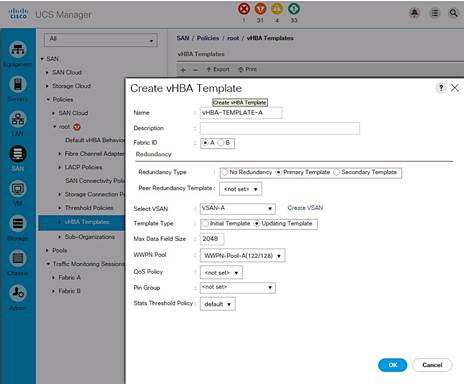The height and width of the screenshot is (384, 464).
Task: Click the search magnifier icon
Action: pyautogui.click(x=454, y=13)
